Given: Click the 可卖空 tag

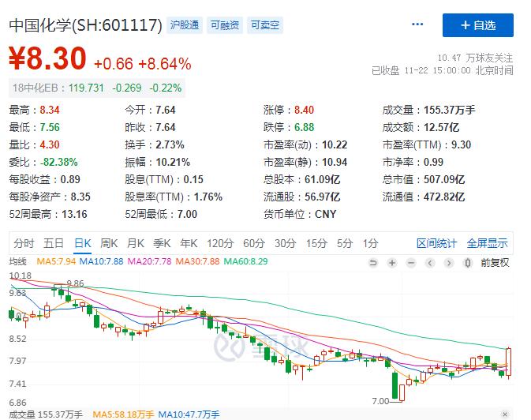Looking at the screenshot, I should point(265,25).
